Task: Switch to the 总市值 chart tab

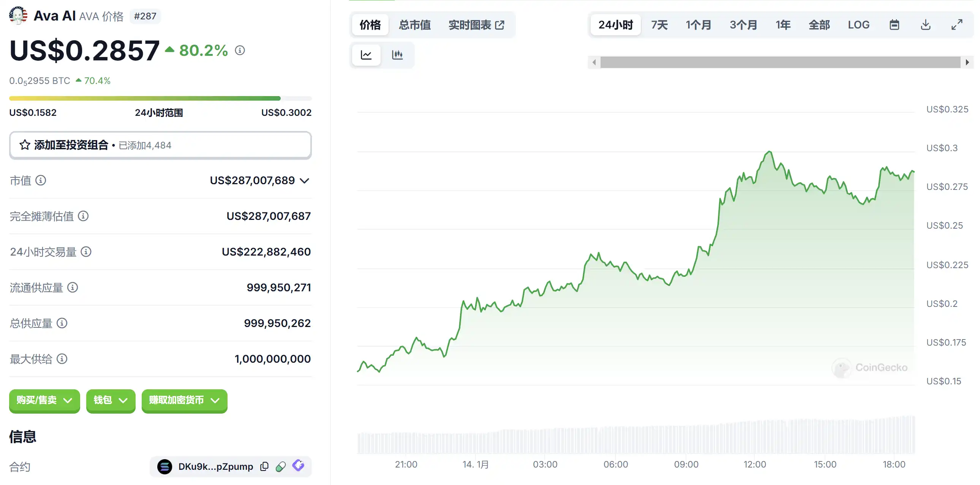Action: [x=415, y=25]
